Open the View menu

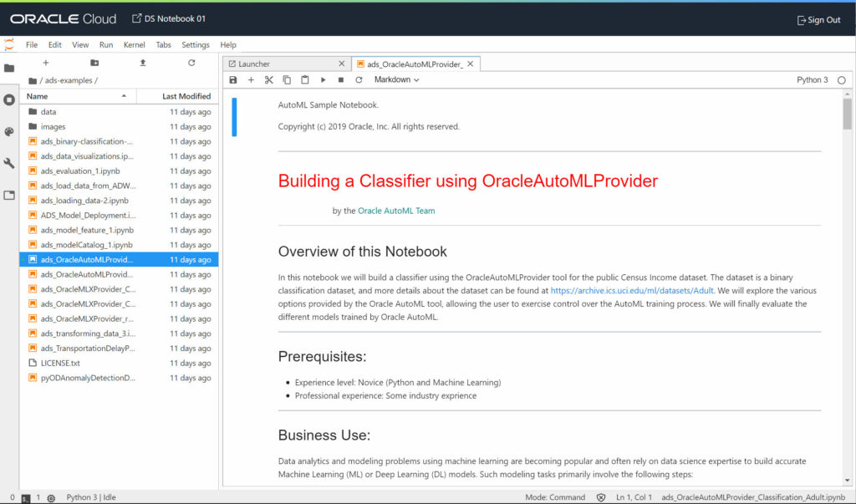(80, 45)
